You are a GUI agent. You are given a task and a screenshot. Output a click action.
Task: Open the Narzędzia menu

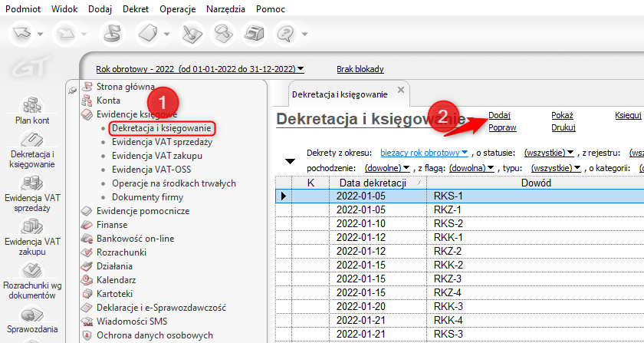(226, 9)
